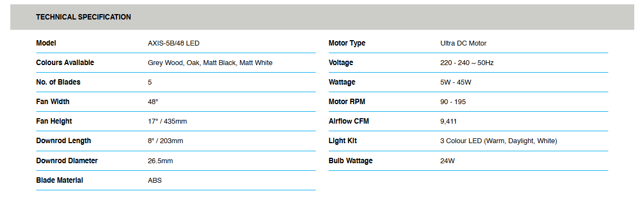Click the Fan Width value 48"

coord(153,102)
